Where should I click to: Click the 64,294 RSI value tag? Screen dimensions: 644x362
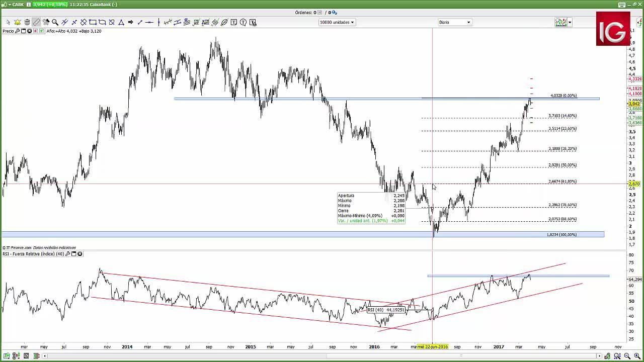point(634,279)
